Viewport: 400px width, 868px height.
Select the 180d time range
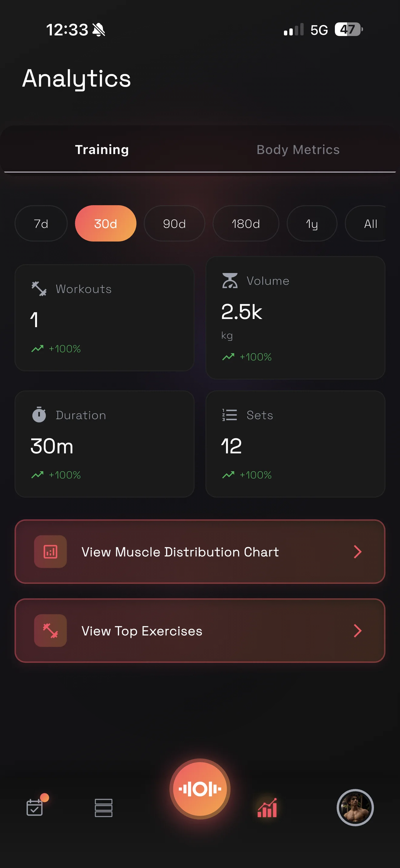pos(245,223)
